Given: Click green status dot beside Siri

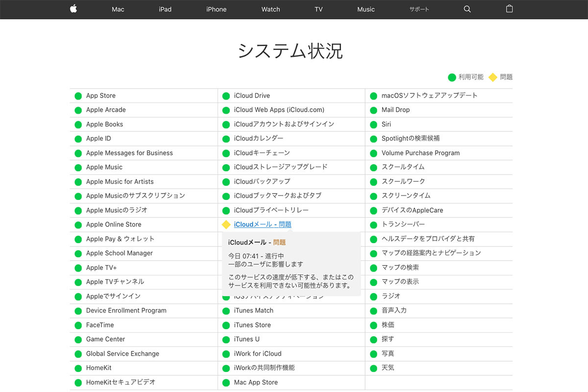Looking at the screenshot, I should (x=373, y=124).
